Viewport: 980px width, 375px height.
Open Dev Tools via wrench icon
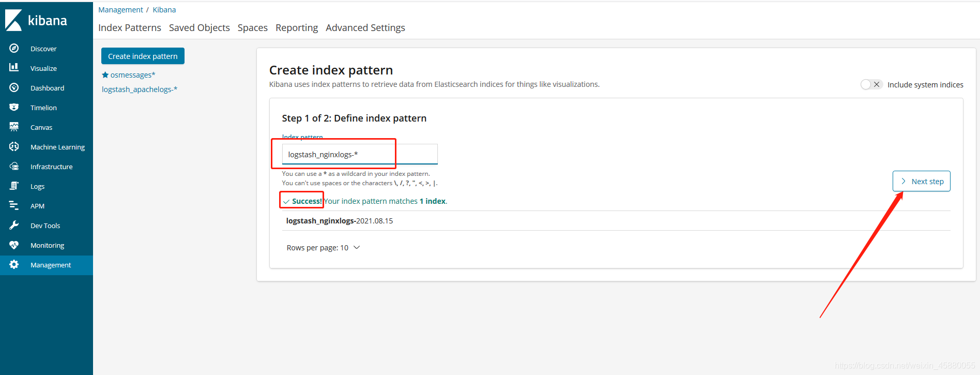tap(14, 225)
